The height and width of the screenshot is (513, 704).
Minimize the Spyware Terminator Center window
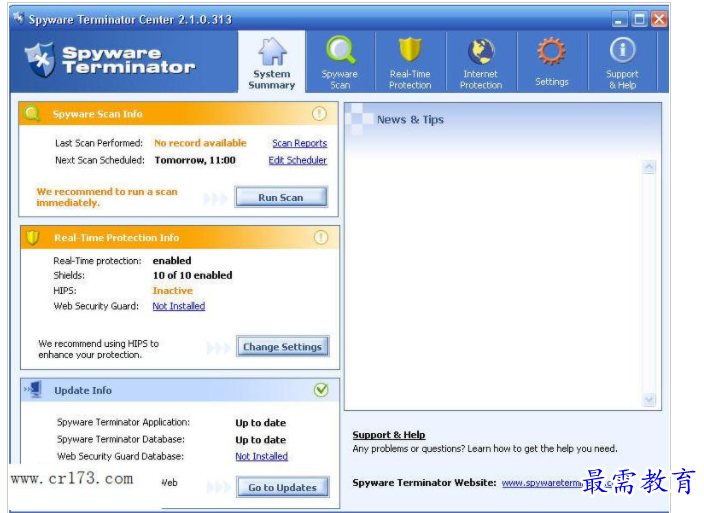(x=620, y=19)
